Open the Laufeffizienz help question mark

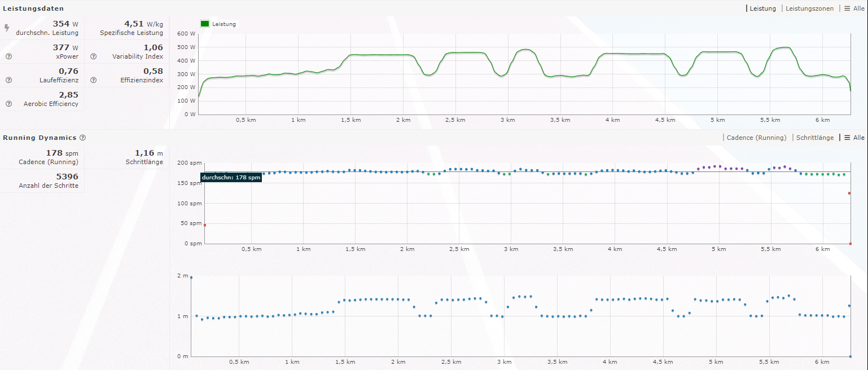click(x=8, y=80)
